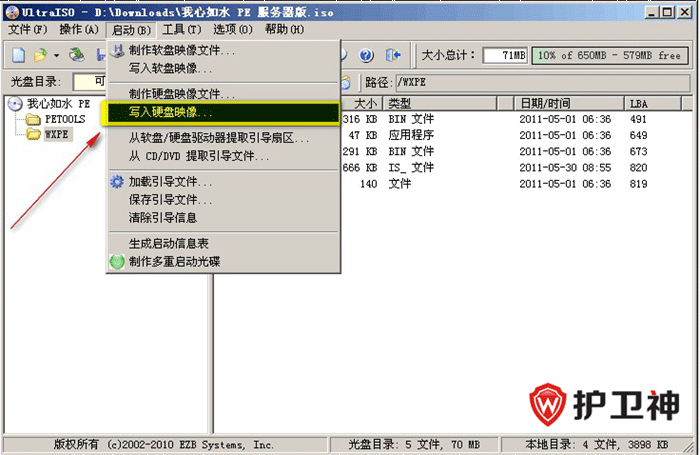Screen dimensions: 700x455
Task: Open the 操作(A) menu
Action: pos(79,29)
